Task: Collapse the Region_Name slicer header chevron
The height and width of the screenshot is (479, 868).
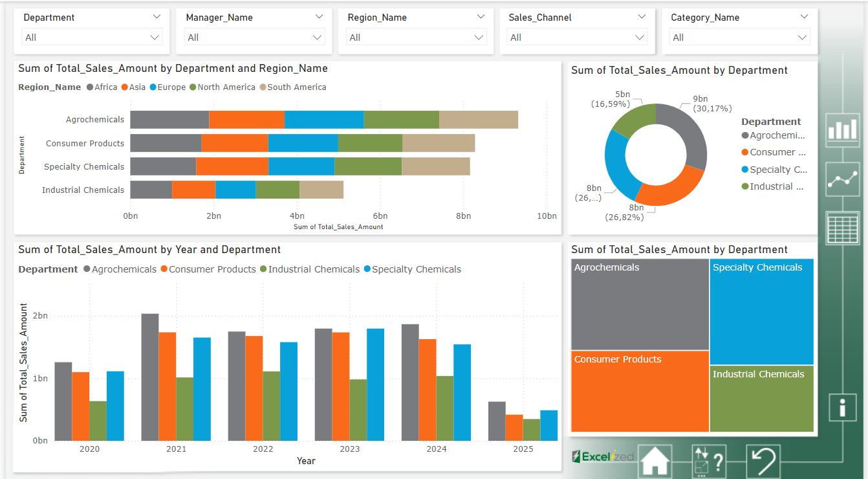Action: tap(481, 17)
